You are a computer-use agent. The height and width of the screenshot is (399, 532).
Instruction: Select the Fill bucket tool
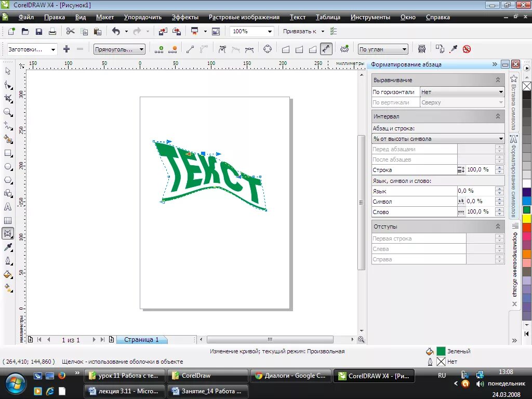point(8,274)
